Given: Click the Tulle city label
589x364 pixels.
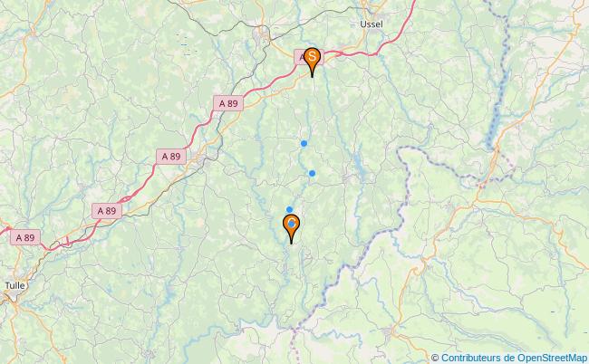Looking at the screenshot, I should click(x=15, y=285).
